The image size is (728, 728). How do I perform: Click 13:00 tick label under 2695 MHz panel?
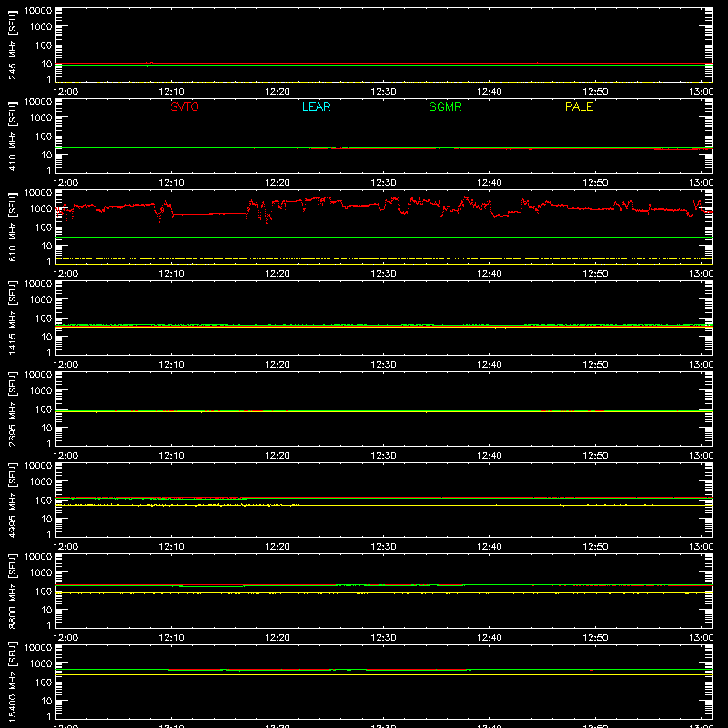click(x=701, y=456)
